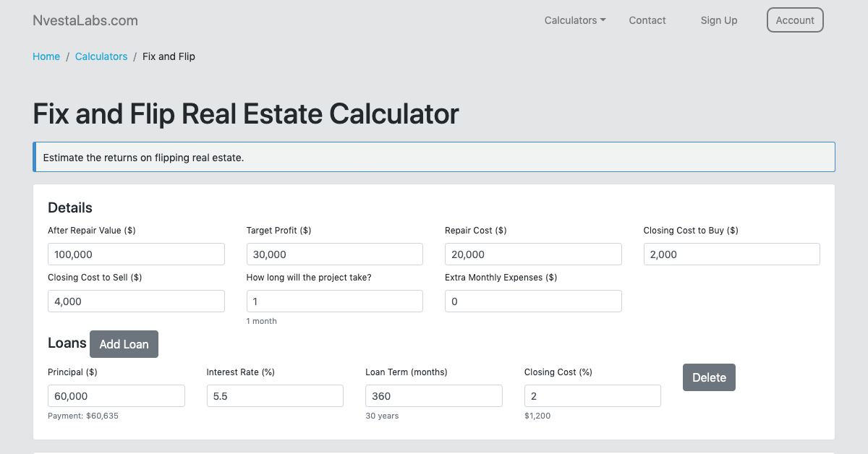Edit the loan Principal field
868x454 pixels.
(116, 395)
